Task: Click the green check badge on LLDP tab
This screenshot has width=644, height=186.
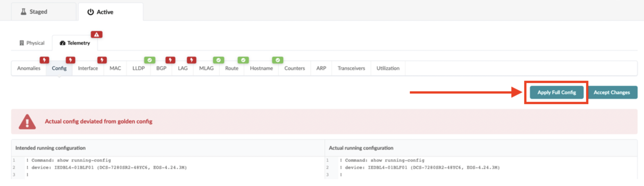Action: 150,60
